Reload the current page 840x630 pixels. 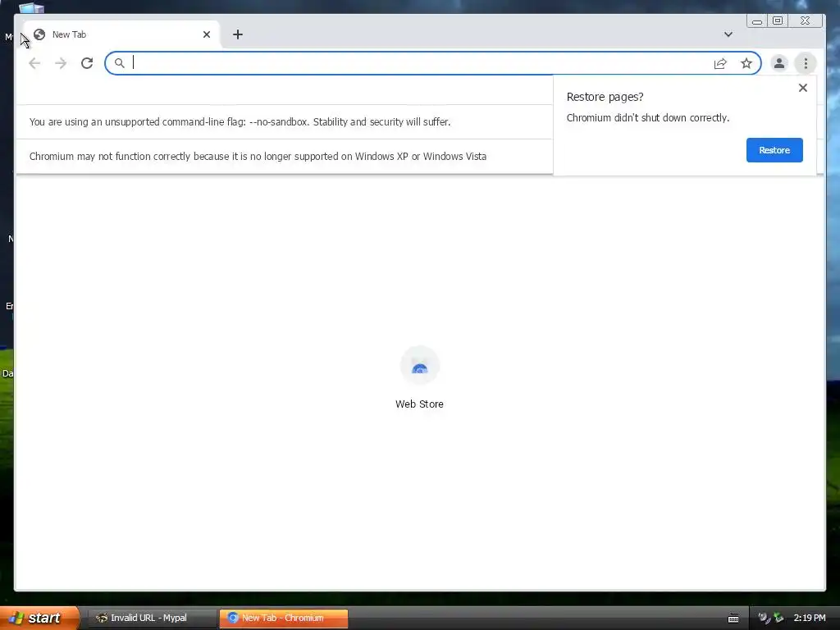87,63
